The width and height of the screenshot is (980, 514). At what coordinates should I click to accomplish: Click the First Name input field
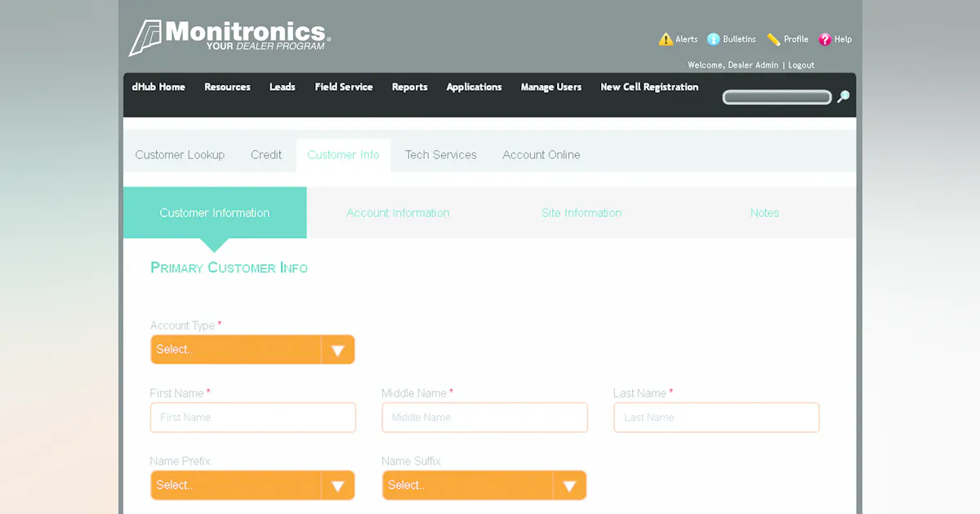[x=253, y=417]
